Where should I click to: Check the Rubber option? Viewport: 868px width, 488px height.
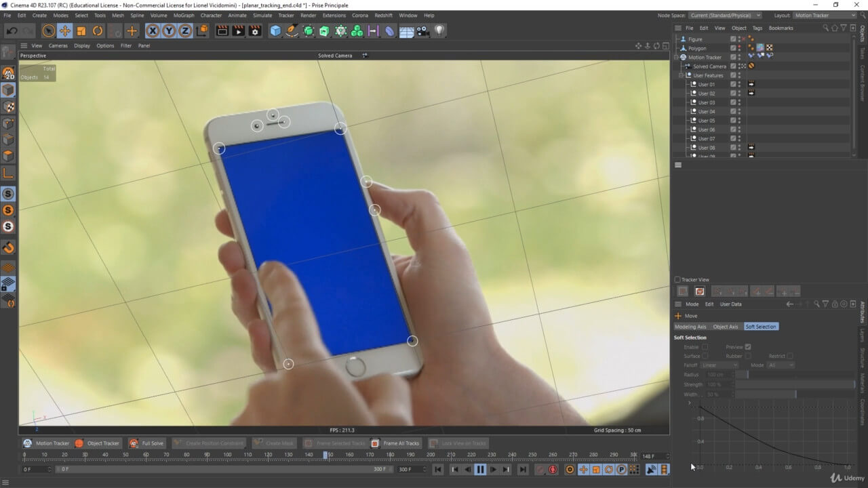[748, 356]
